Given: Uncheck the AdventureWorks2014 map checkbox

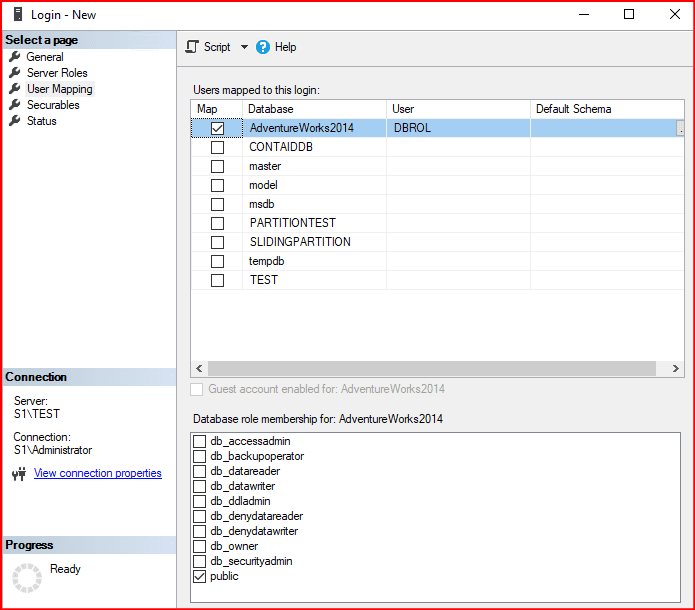Looking at the screenshot, I should pyautogui.click(x=217, y=128).
